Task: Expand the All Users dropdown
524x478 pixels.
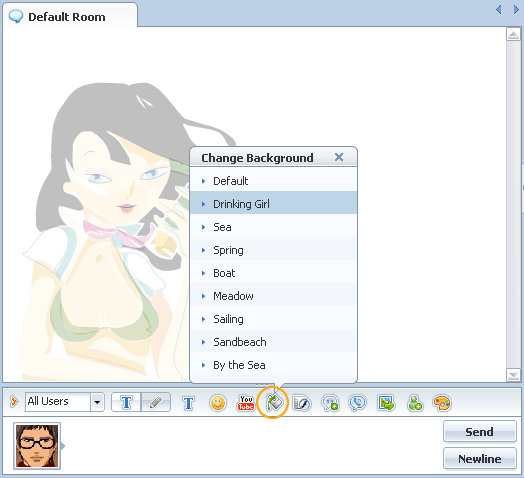Action: coord(97,402)
